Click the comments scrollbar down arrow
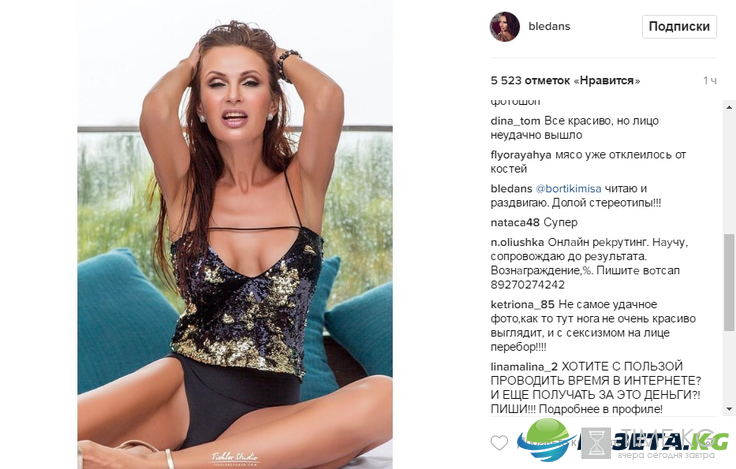 tap(729, 409)
